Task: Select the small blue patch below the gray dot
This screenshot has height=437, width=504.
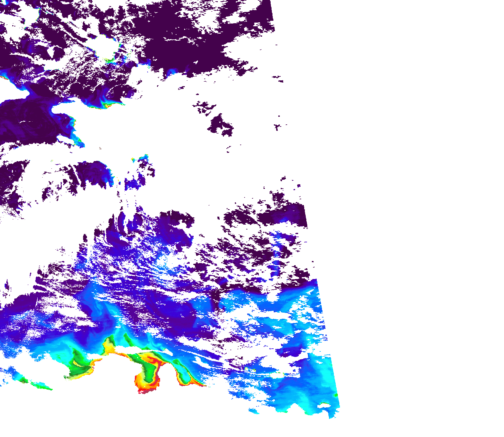Action: click(x=144, y=158)
